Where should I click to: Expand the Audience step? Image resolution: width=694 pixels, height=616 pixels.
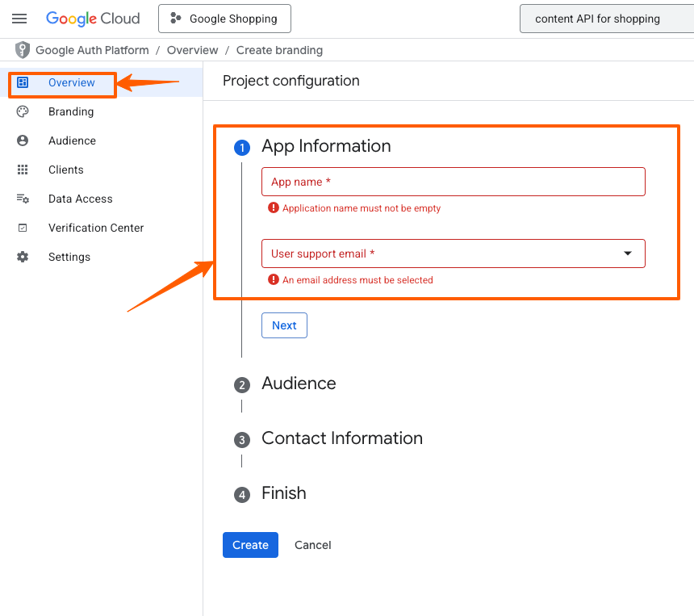click(299, 383)
